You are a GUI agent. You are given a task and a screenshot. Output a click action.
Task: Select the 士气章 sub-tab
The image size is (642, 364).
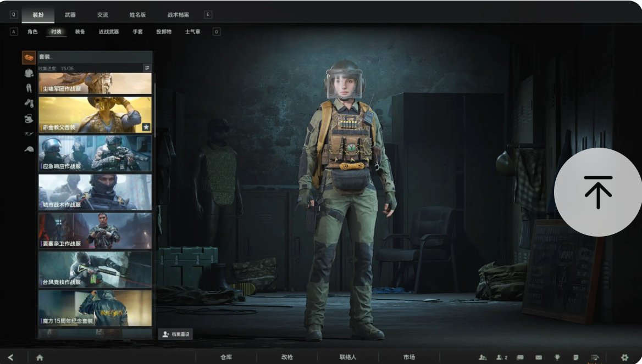click(192, 31)
